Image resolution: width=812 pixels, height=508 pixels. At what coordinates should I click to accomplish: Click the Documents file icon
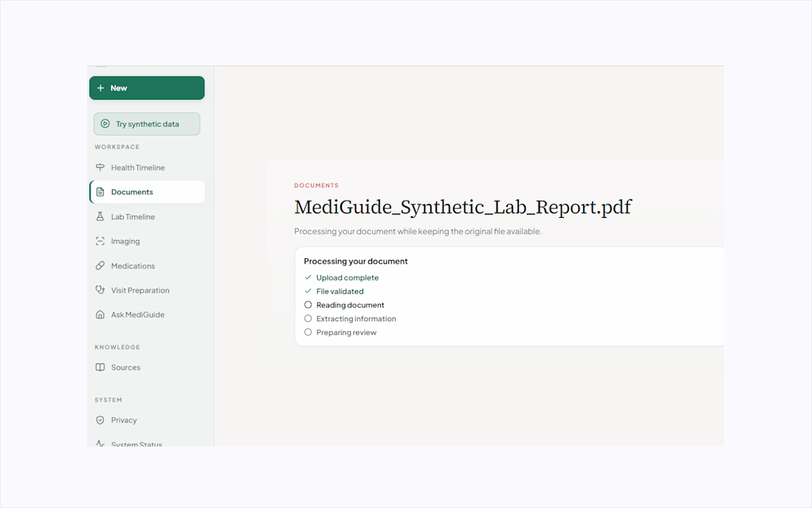pyautogui.click(x=100, y=191)
